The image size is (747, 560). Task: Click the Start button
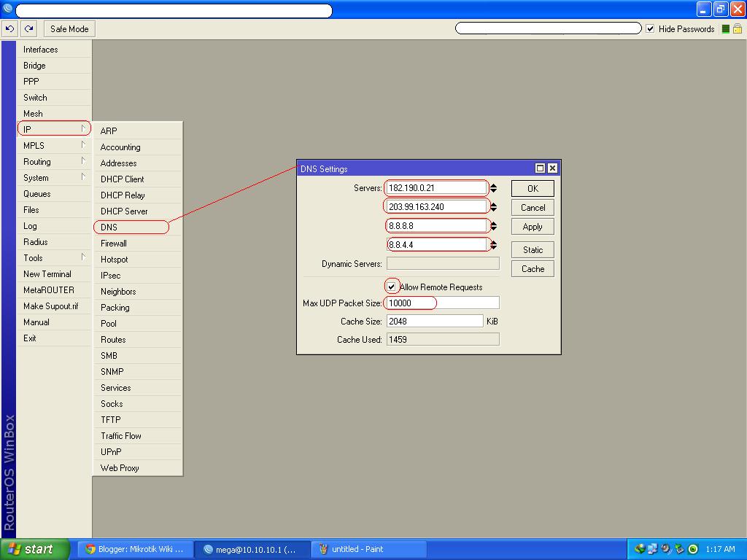[x=35, y=549]
